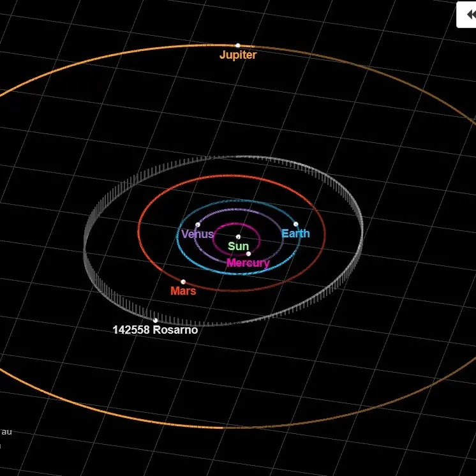Click the blue Earth label

295,234
